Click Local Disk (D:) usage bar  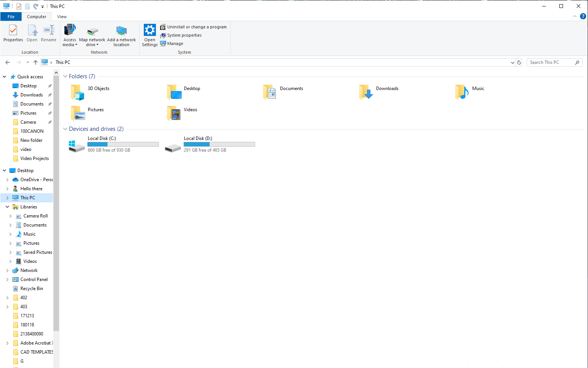click(x=219, y=144)
